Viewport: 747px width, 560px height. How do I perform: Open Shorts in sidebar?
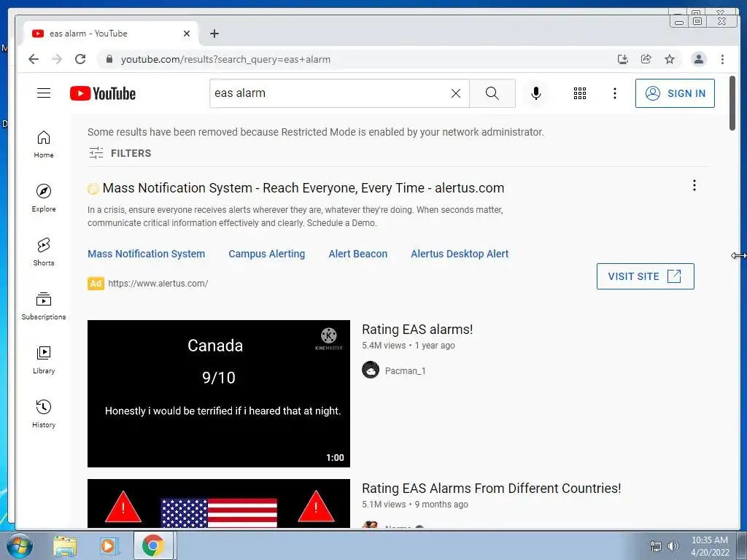(x=44, y=252)
